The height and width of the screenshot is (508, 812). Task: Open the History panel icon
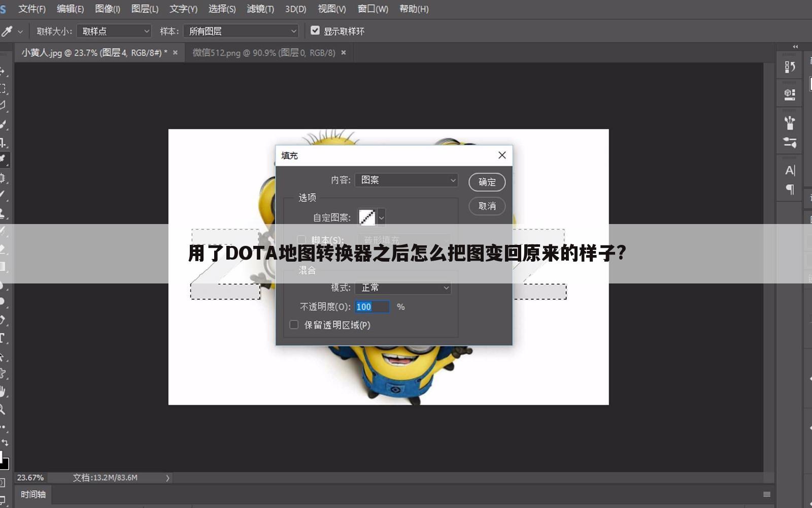[790, 67]
